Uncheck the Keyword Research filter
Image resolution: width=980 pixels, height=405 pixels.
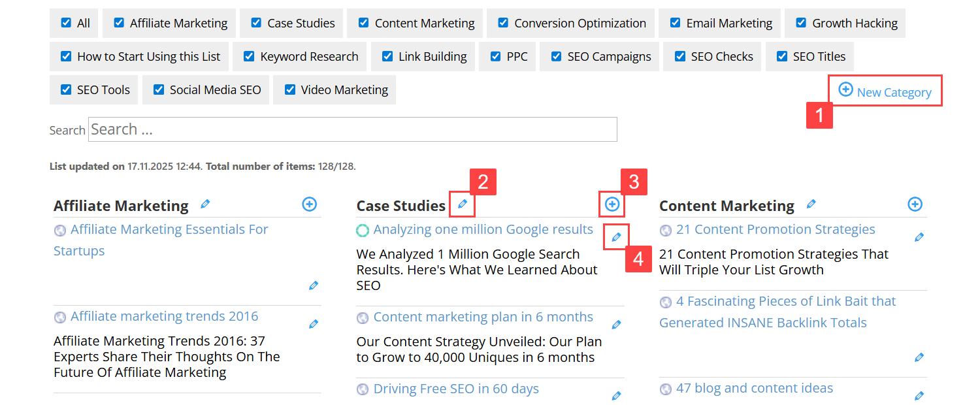[248, 56]
